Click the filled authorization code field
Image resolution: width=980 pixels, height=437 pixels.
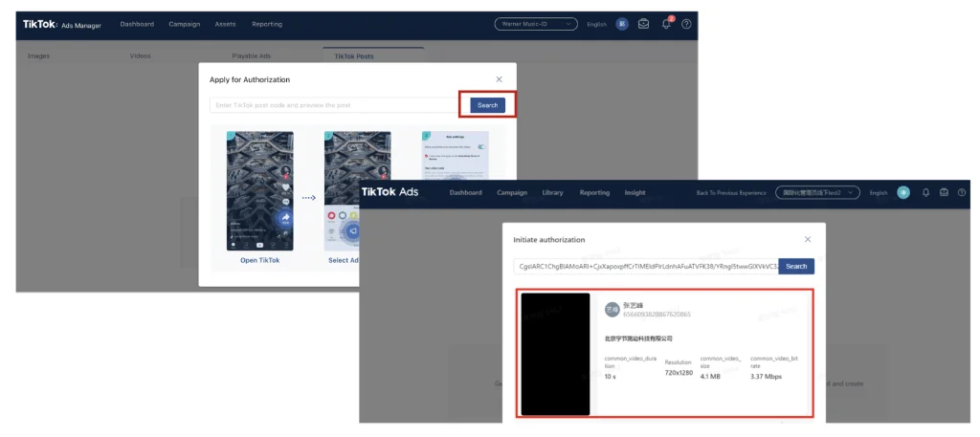[646, 266]
